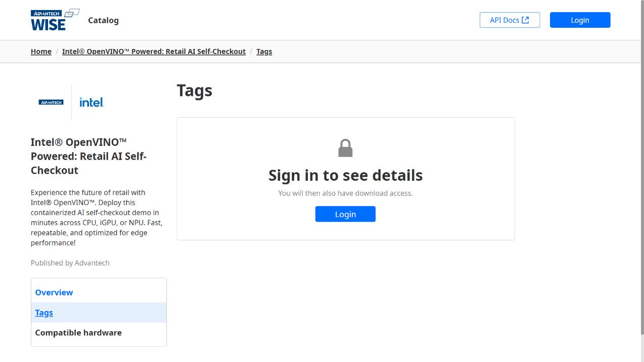644x362 pixels.
Task: Select the Overview sidebar item
Action: coord(99,292)
